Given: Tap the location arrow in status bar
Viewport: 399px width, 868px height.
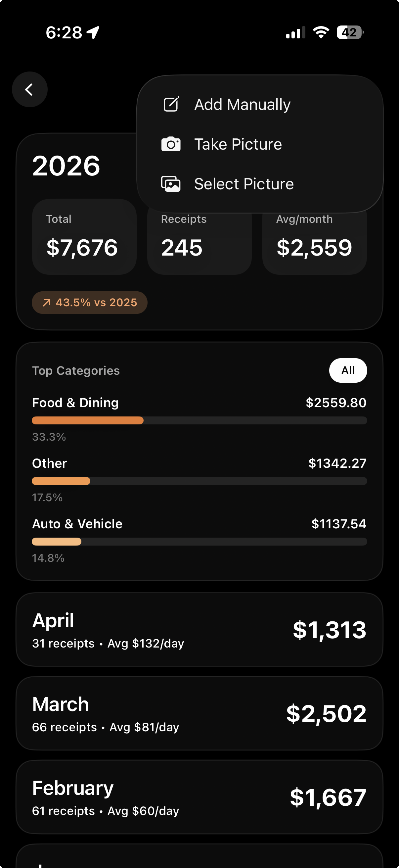Looking at the screenshot, I should click(x=93, y=33).
